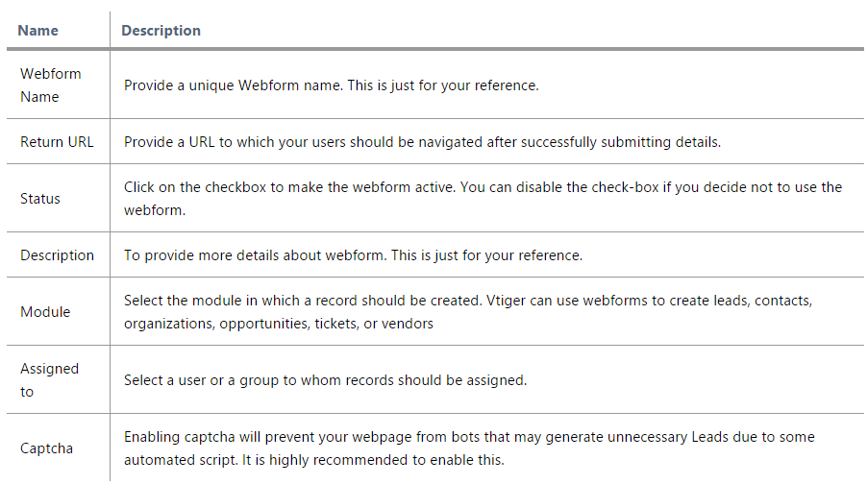This screenshot has height=484, width=868.
Task: Click the word 'webform.' ending Status description
Action: (x=155, y=210)
